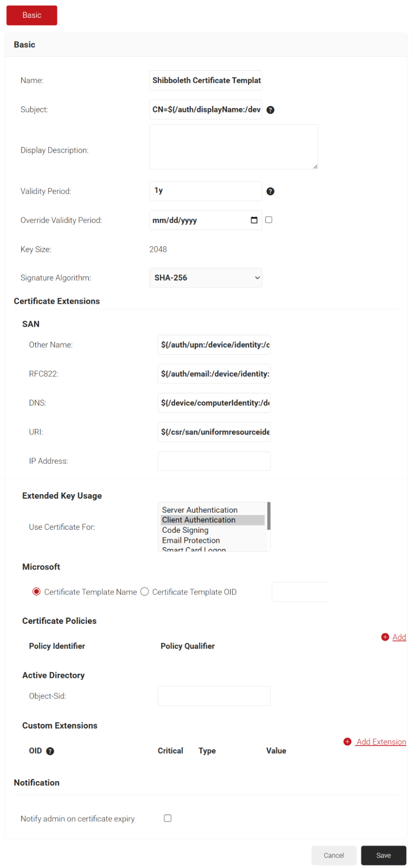Viewport: 412px width, 868px height.
Task: Click into the IP Address field
Action: point(214,461)
